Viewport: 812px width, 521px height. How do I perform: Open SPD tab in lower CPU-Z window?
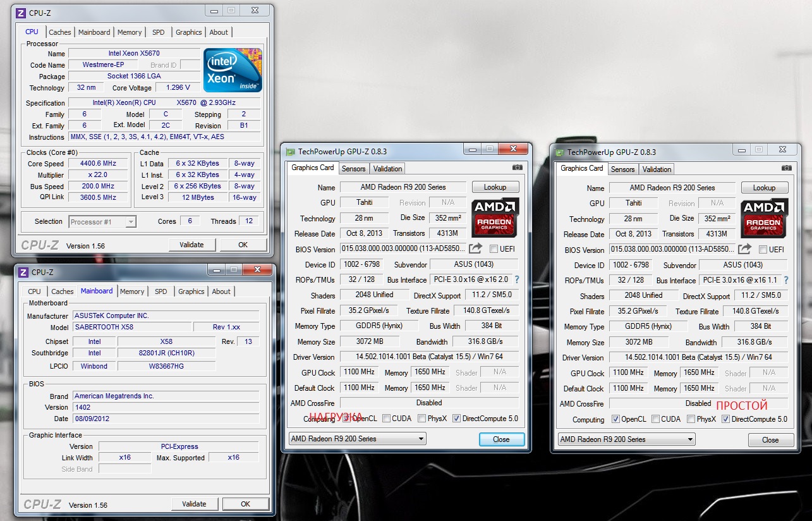161,291
